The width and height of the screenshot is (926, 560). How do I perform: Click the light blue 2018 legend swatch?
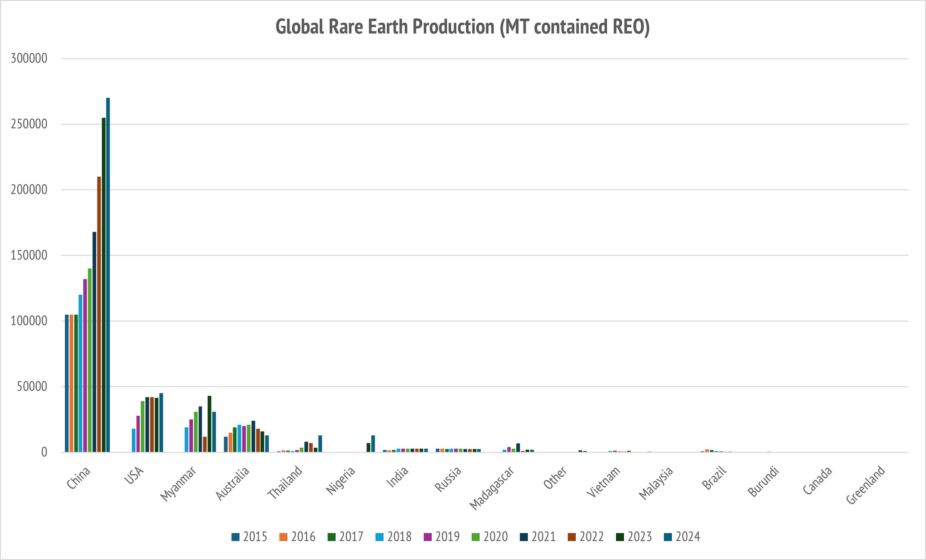[x=380, y=537]
